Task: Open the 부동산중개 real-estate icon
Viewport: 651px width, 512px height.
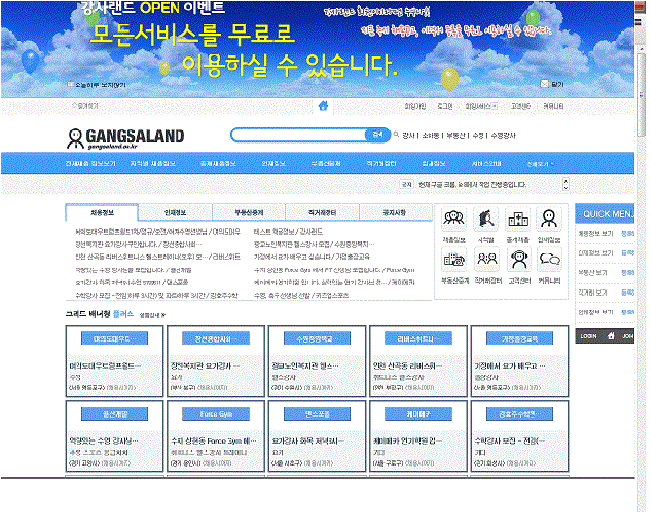Action: point(454,260)
